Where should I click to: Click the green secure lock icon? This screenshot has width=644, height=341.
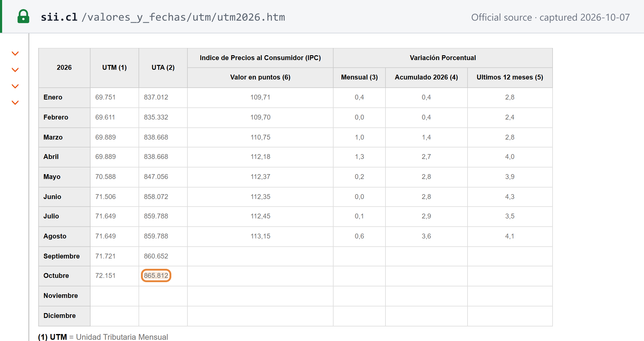23,17
